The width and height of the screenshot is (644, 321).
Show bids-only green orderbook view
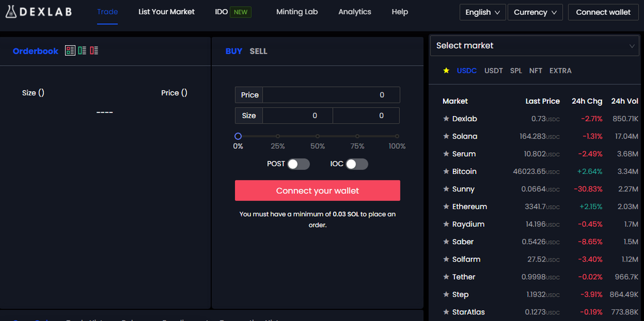(82, 50)
